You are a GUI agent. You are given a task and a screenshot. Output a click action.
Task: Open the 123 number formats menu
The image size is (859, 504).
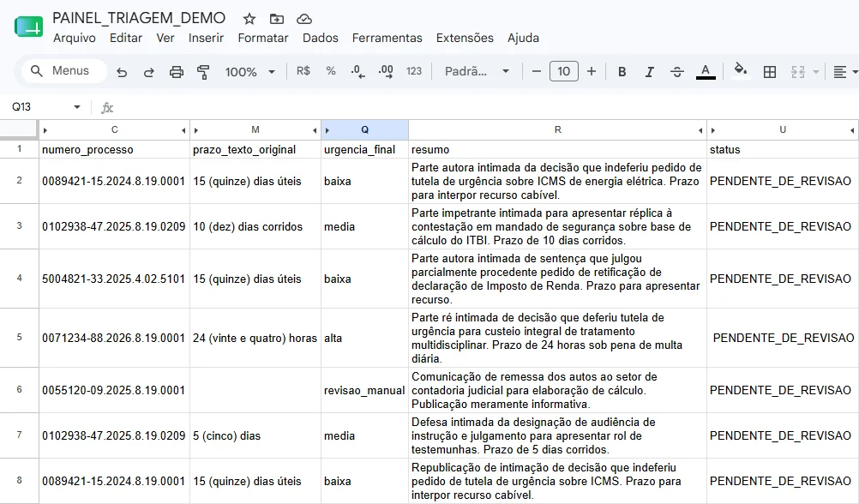[x=413, y=70]
